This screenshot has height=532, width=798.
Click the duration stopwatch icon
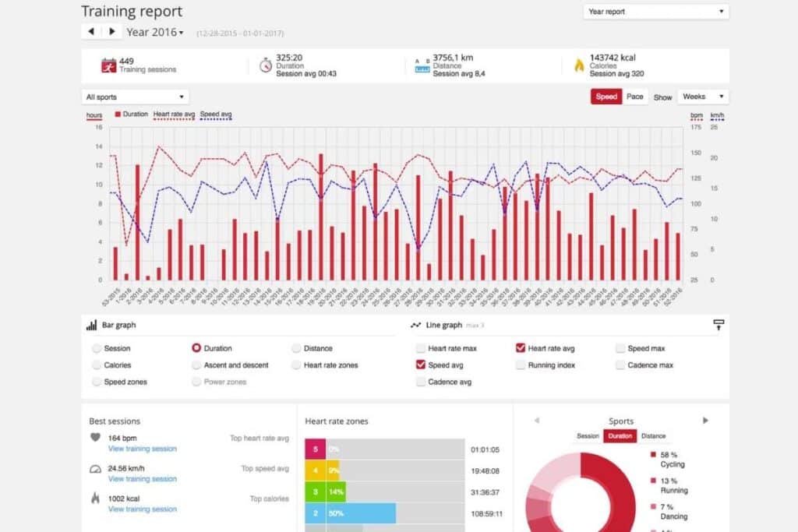click(x=265, y=65)
